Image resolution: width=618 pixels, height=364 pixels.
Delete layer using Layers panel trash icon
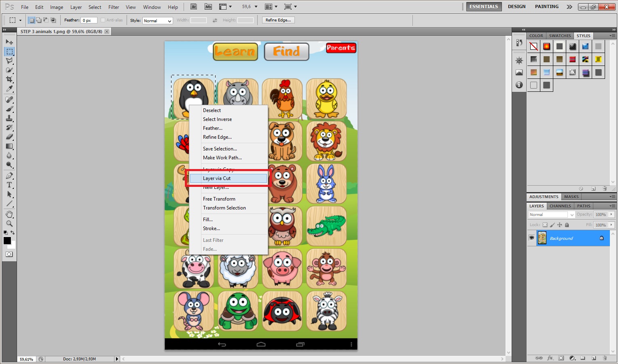605,358
